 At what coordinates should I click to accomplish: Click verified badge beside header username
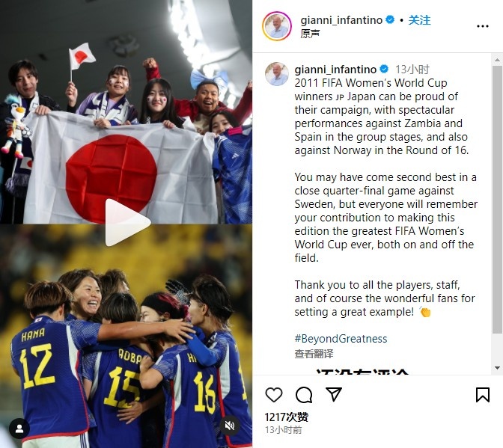tap(390, 20)
